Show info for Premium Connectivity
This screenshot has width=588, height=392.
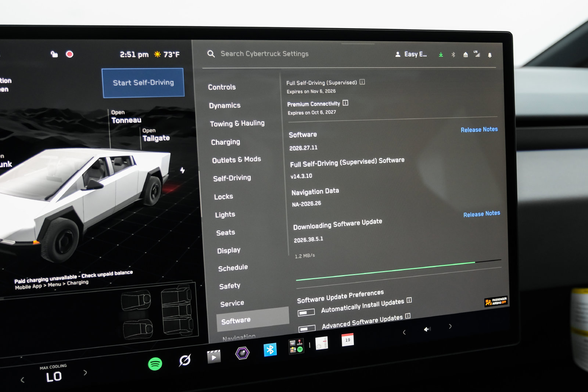[x=345, y=103]
